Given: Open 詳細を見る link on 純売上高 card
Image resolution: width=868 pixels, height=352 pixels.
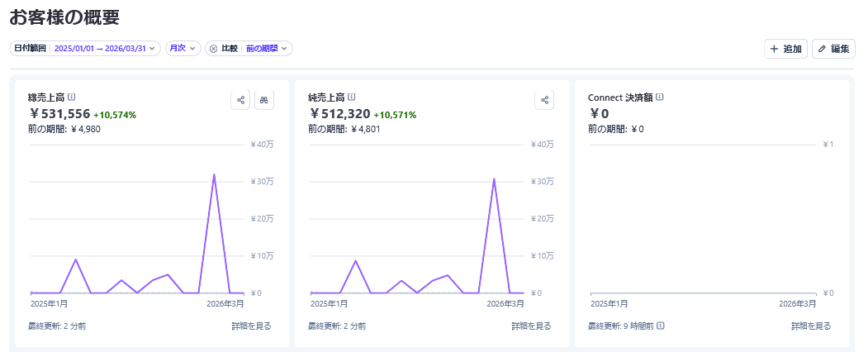Looking at the screenshot, I should point(531,326).
